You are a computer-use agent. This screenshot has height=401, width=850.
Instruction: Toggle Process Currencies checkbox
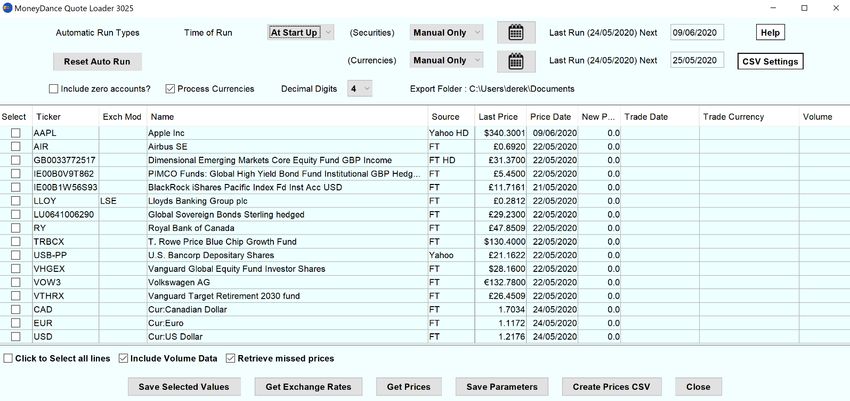[x=170, y=89]
